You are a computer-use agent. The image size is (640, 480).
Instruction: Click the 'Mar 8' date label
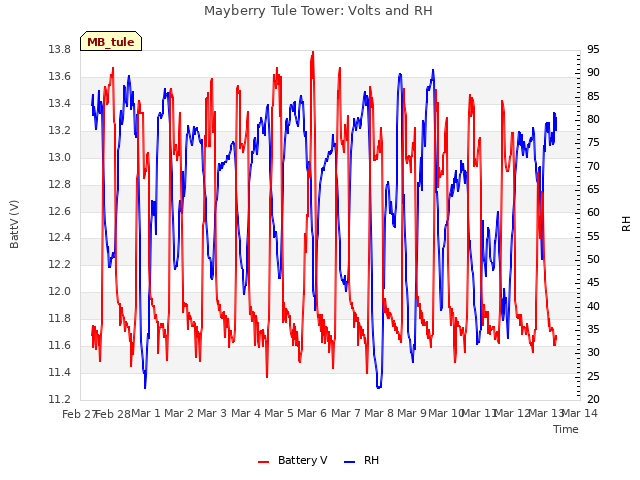coord(379,413)
